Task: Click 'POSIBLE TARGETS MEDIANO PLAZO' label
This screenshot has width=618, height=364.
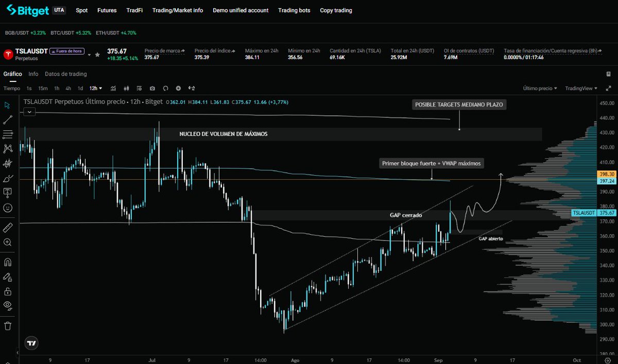Action: click(x=459, y=105)
